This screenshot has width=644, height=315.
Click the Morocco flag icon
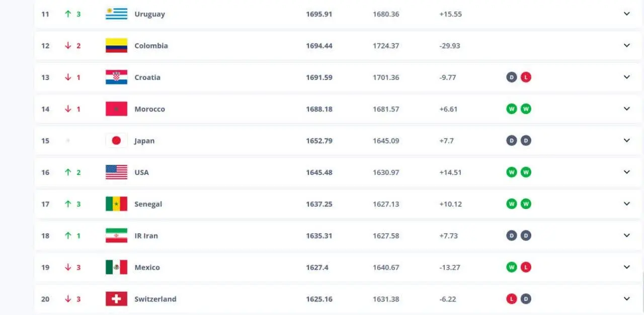(116, 109)
